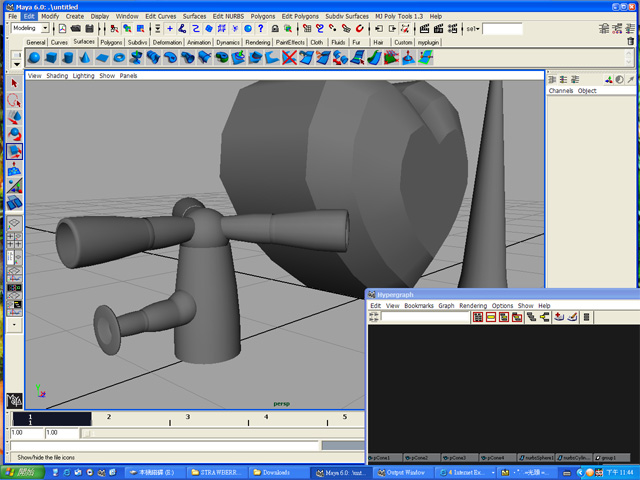The image size is (640, 480).
Task: Click the create bookmark icon in Hypergraph
Action: pos(559,317)
